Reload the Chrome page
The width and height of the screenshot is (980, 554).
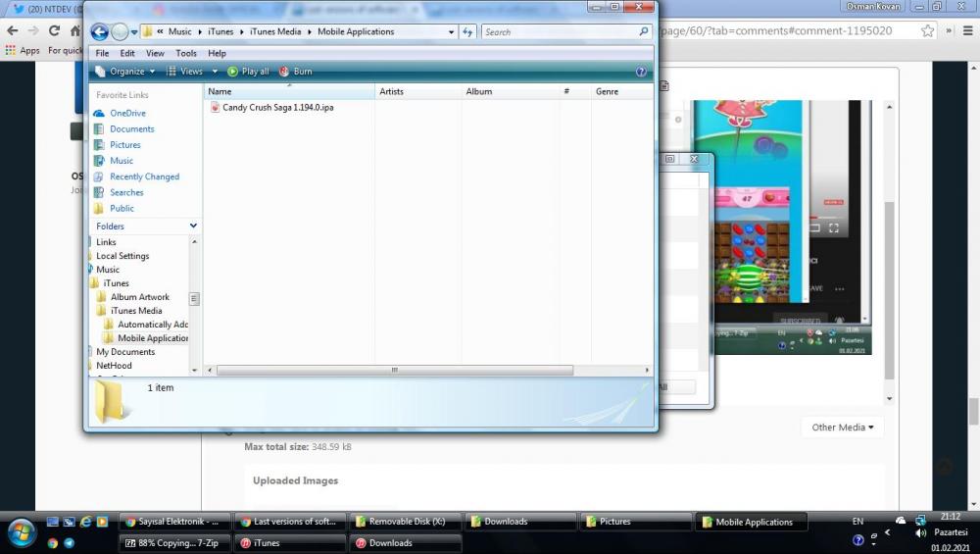pos(54,30)
